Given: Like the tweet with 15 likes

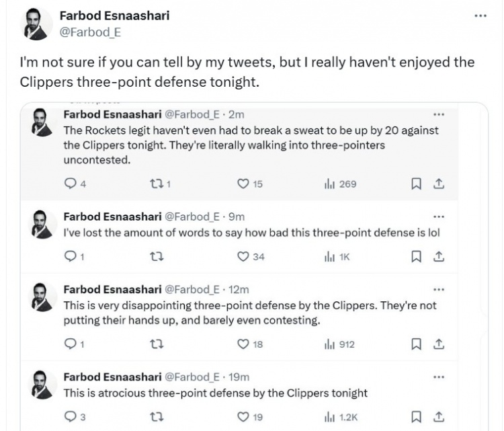Looking at the screenshot, I should (245, 184).
